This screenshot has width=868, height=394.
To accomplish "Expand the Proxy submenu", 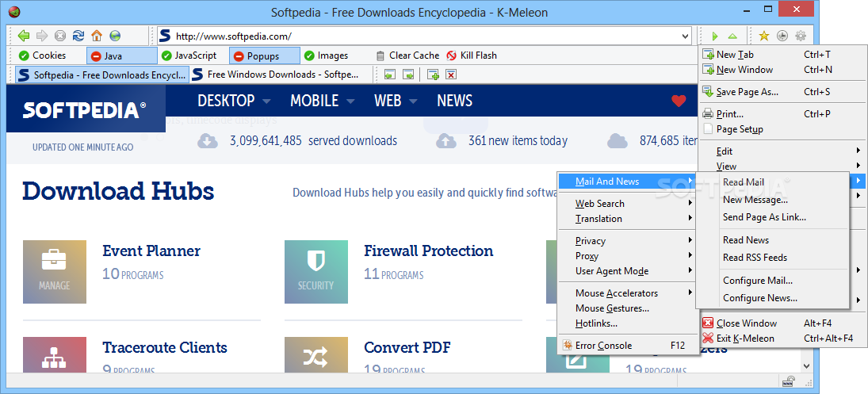I will [x=628, y=255].
